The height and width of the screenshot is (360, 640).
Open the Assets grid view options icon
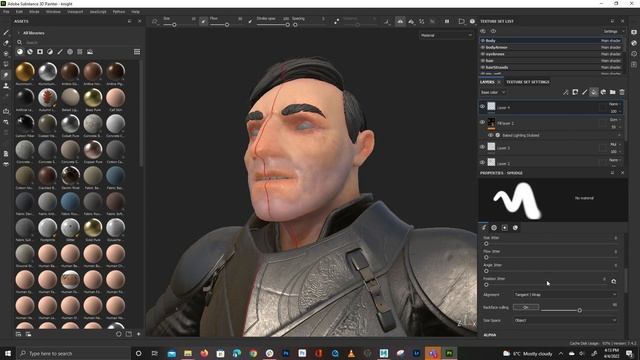(x=137, y=52)
